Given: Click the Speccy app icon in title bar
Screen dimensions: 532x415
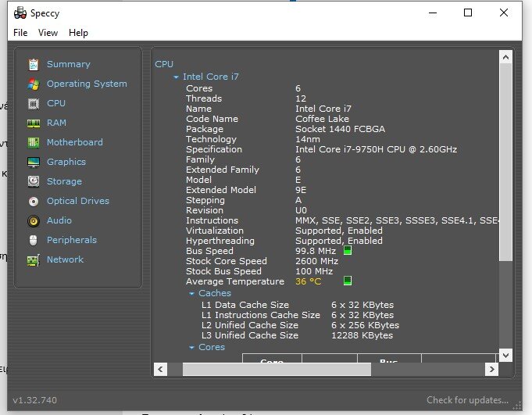Looking at the screenshot, I should (20, 13).
